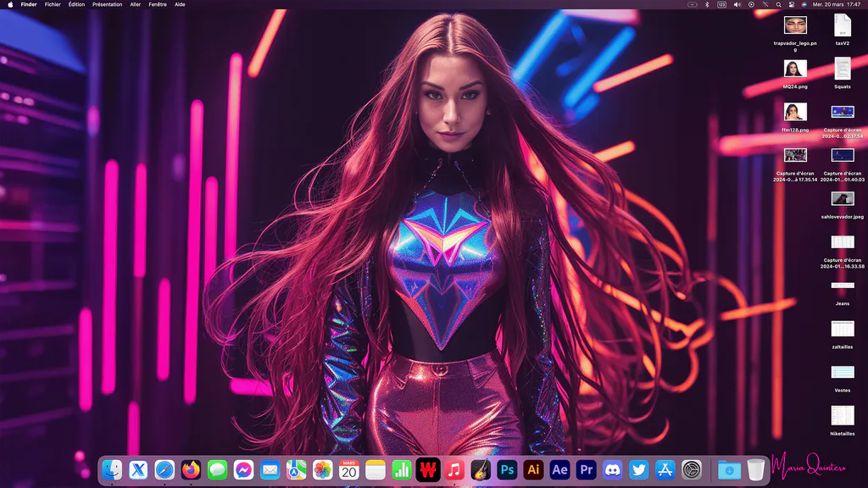868x488 pixels.
Task: Open Finder from the Dock
Action: 112,469
